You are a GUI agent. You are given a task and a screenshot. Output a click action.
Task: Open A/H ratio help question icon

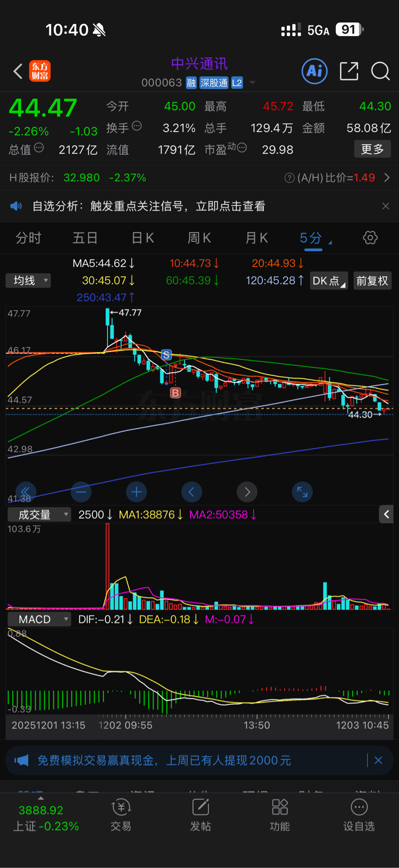[x=289, y=178]
